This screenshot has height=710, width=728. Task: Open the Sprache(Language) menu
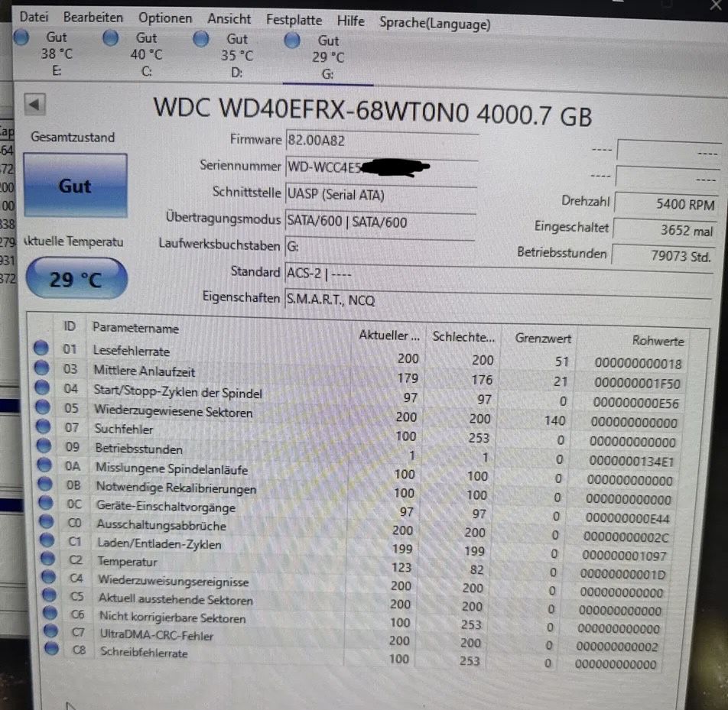pyautogui.click(x=434, y=23)
